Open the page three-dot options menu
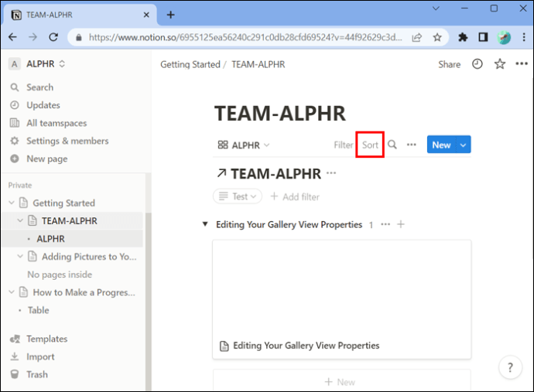 (522, 63)
